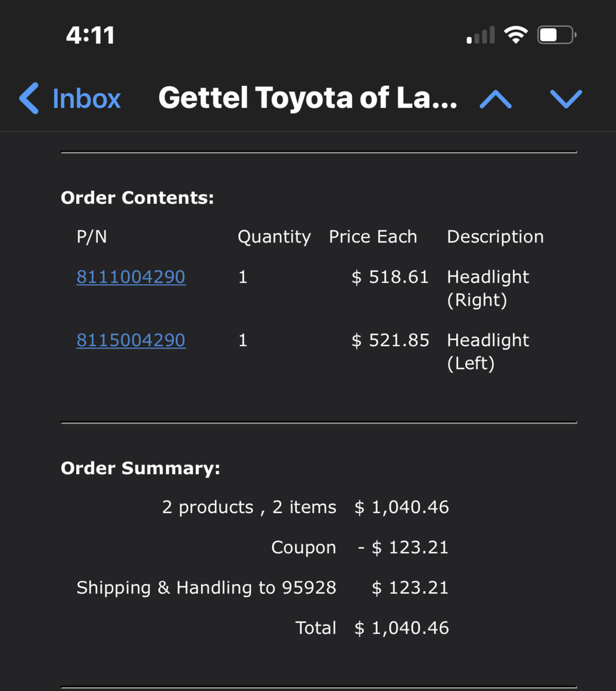Open part number 8115004290 link

pos(131,340)
